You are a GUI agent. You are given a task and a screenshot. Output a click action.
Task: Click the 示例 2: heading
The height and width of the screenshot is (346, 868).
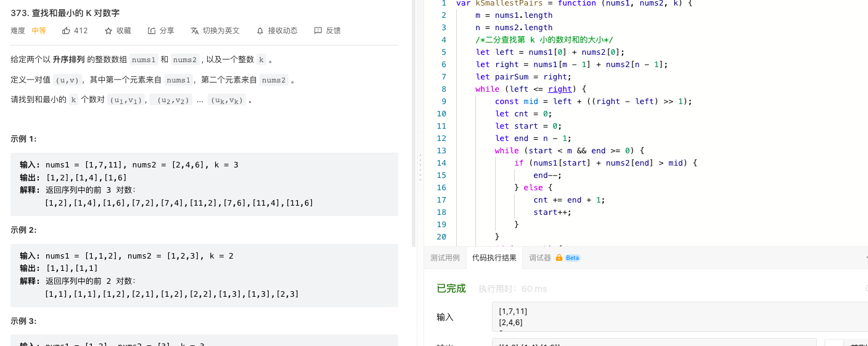[x=23, y=230]
